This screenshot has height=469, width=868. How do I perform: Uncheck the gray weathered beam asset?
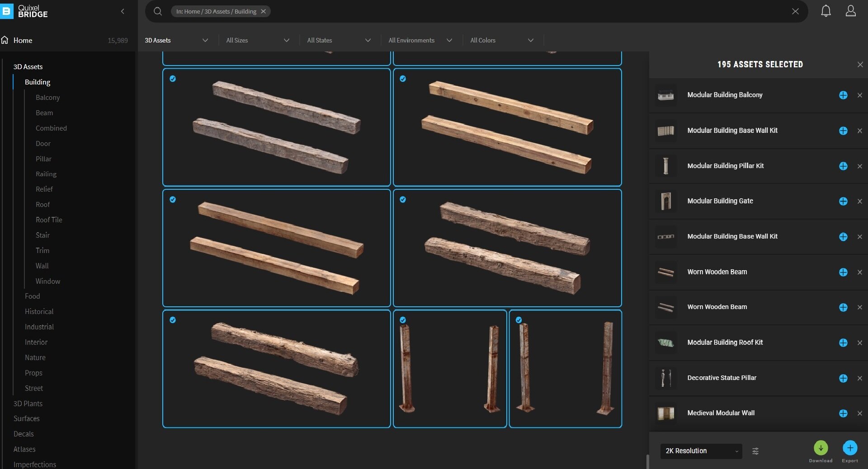pos(173,79)
